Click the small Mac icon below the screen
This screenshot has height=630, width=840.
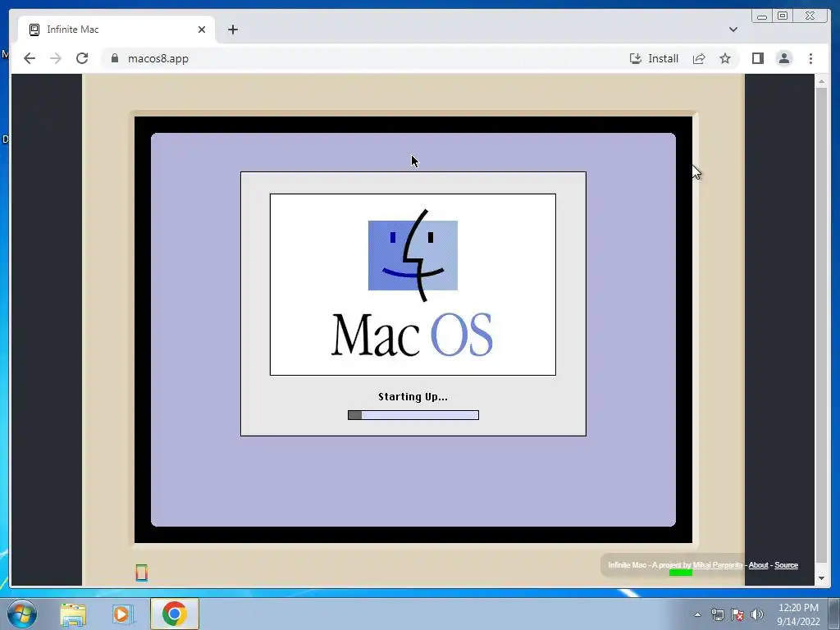coord(141,573)
